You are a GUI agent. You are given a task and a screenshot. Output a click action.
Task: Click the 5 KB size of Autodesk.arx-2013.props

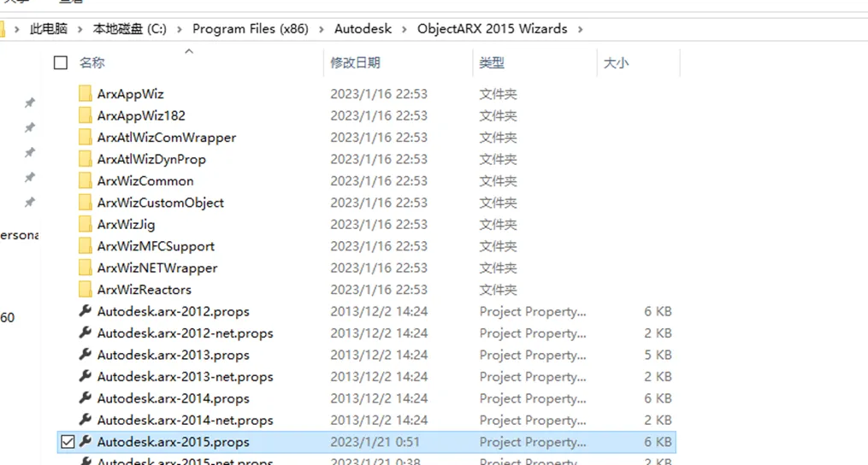(658, 354)
